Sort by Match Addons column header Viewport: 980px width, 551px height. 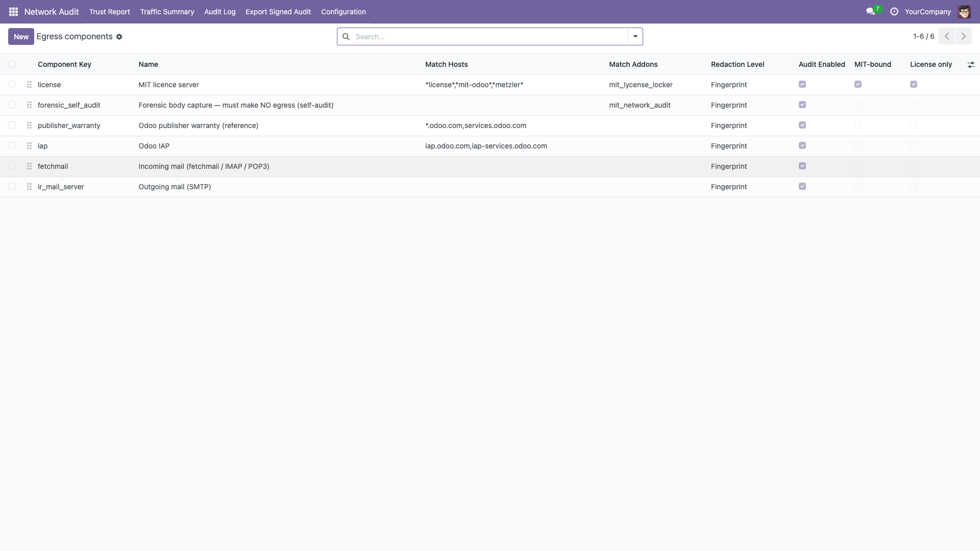pyautogui.click(x=633, y=64)
